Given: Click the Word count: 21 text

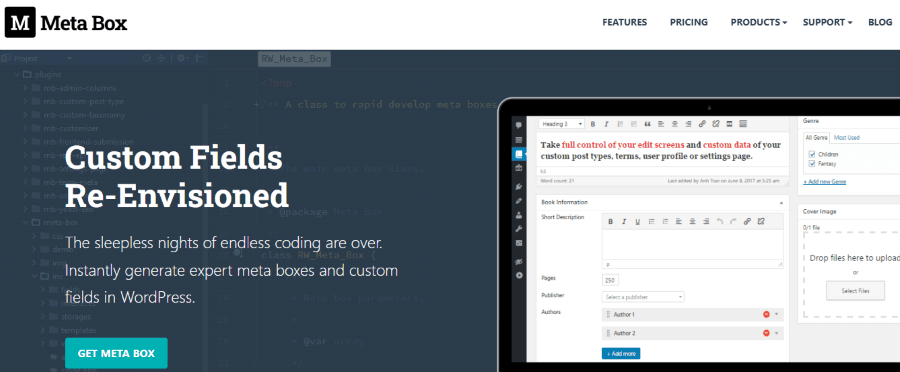Looking at the screenshot, I should tap(557, 181).
